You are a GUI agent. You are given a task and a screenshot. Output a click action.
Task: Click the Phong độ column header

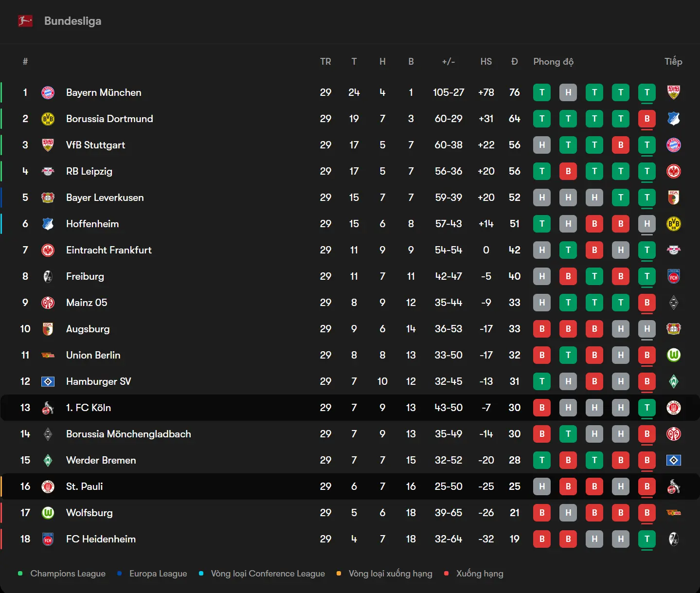[x=553, y=62]
